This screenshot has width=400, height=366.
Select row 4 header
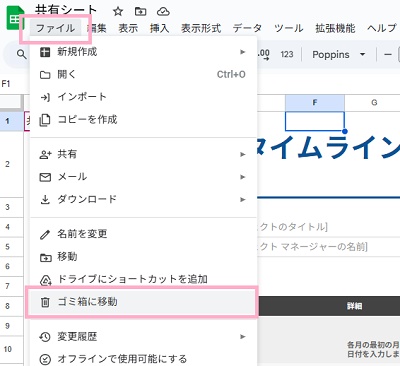[x=11, y=227]
